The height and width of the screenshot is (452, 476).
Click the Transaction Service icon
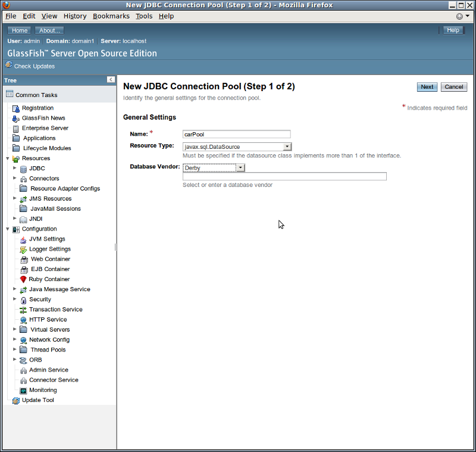click(23, 310)
